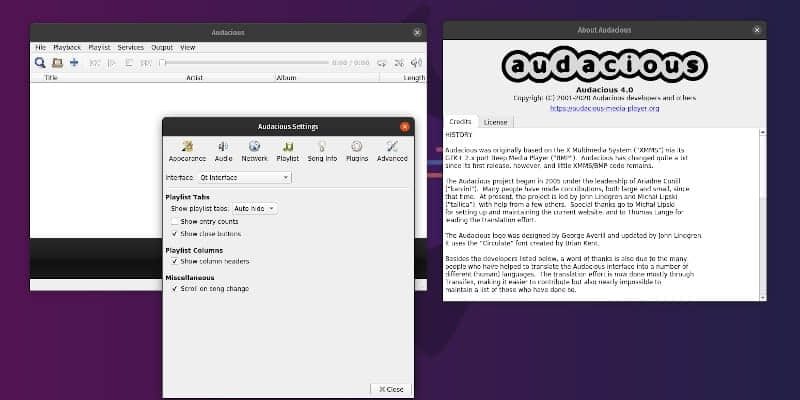Viewport: 800px width, 400px height.
Task: Click the Search Library magnifier icon
Action: (x=40, y=63)
